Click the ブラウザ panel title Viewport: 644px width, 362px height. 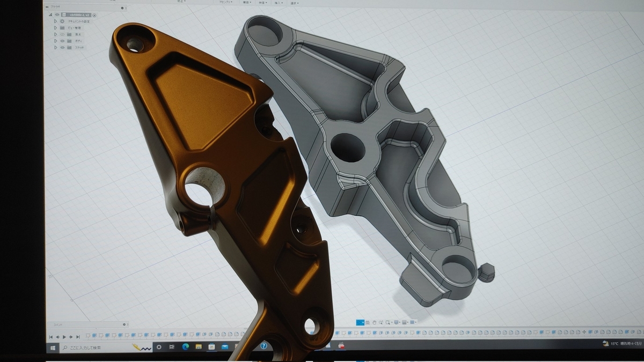[55, 7]
